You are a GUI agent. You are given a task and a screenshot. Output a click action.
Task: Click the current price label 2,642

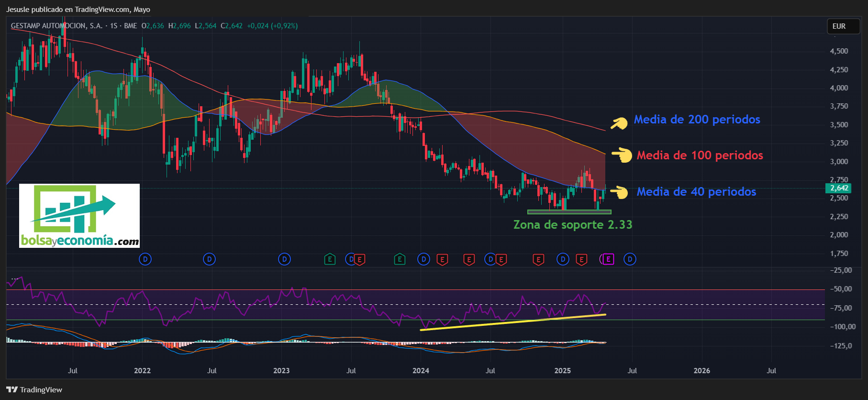(x=839, y=188)
